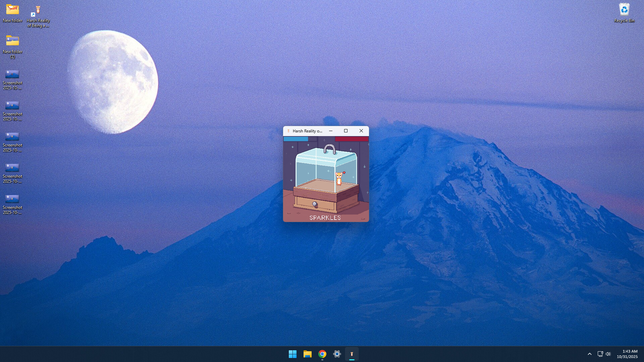The width and height of the screenshot is (644, 362).
Task: Open the Recycle Bin
Action: (624, 10)
